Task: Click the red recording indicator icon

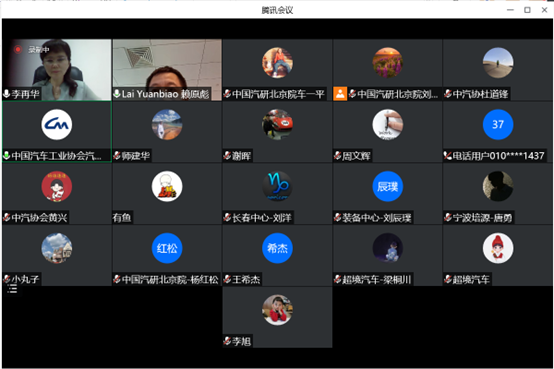Action: (x=17, y=49)
